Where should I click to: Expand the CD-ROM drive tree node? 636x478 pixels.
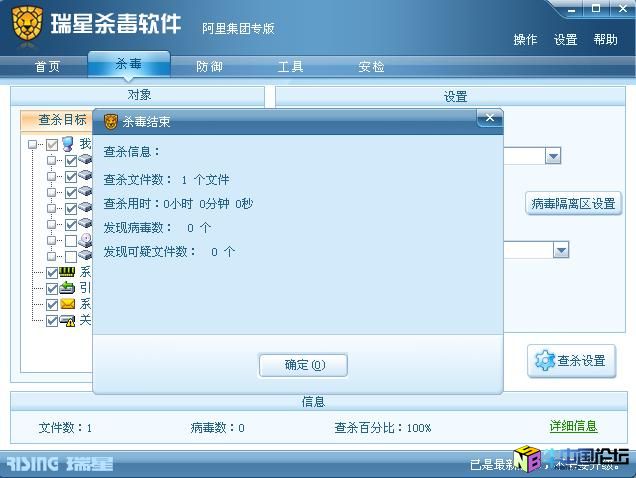[x=52, y=240]
